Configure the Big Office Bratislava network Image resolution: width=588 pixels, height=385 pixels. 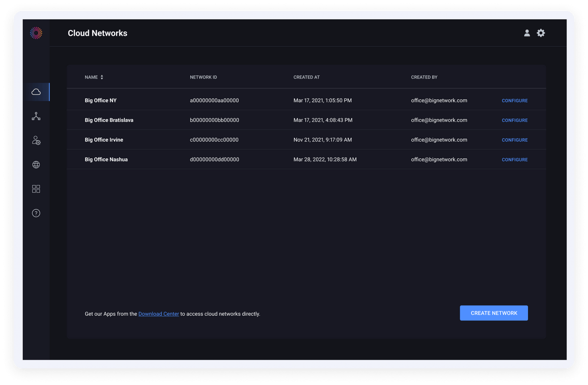(x=514, y=120)
